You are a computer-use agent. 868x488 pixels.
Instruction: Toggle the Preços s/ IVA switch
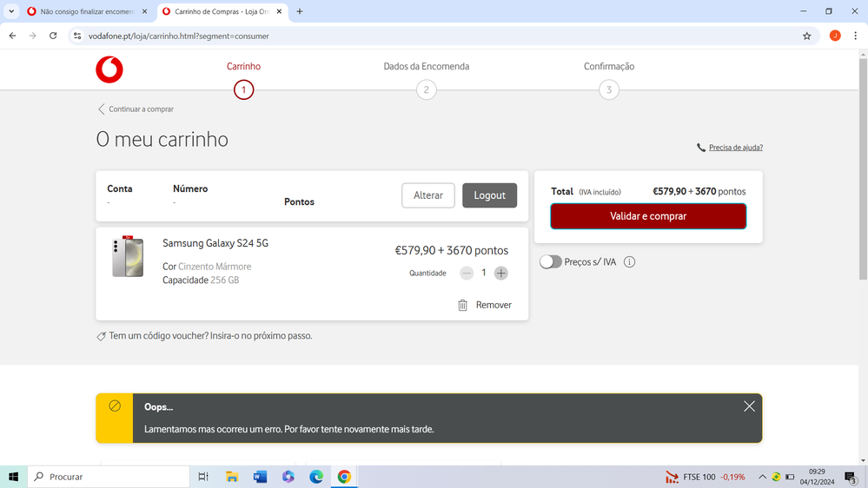[551, 262]
